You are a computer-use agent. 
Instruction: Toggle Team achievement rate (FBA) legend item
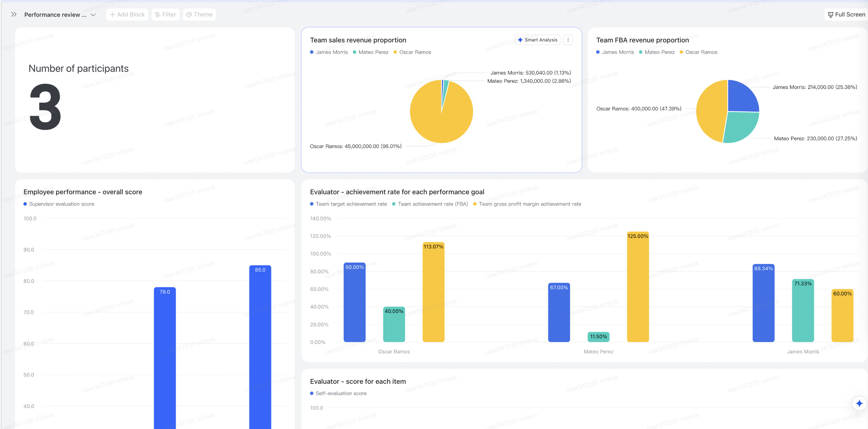[432, 204]
